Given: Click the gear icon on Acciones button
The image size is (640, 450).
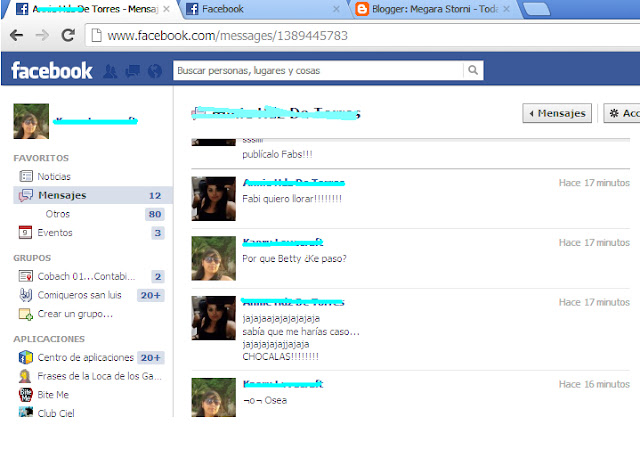Looking at the screenshot, I should [x=614, y=113].
